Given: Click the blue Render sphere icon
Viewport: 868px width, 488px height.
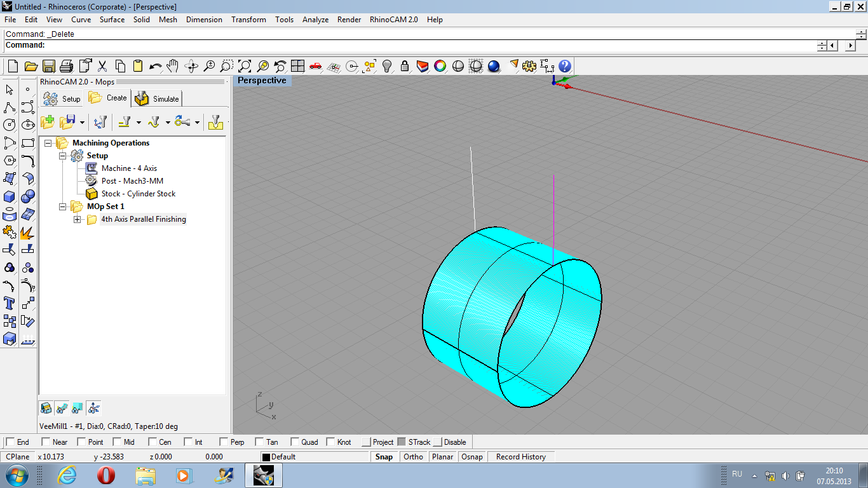Looking at the screenshot, I should pyautogui.click(x=494, y=66).
